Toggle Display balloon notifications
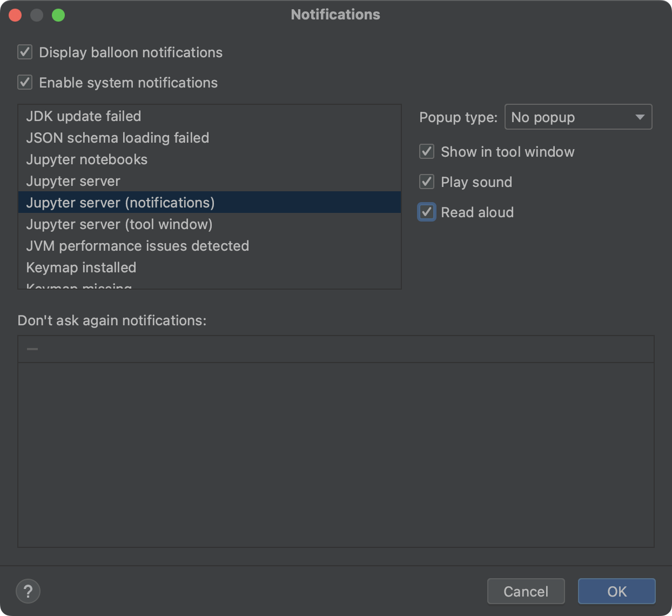This screenshot has height=616, width=672. (24, 52)
